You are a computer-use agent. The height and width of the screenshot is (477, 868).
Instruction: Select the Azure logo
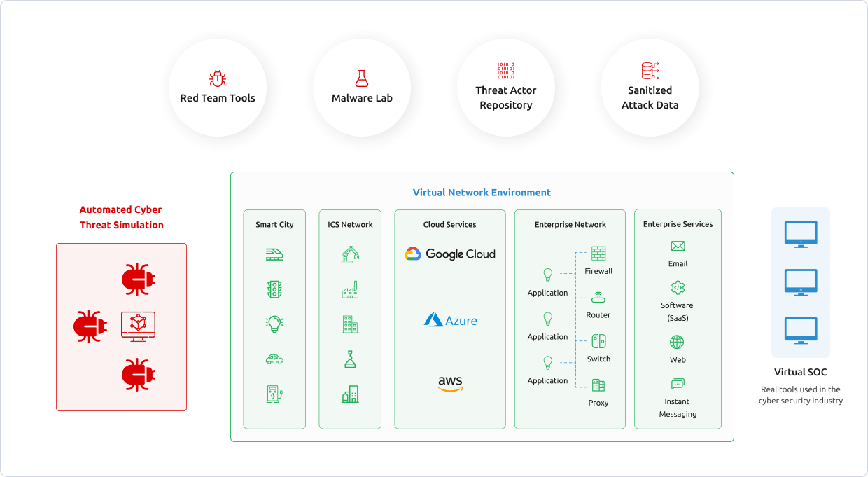450,320
